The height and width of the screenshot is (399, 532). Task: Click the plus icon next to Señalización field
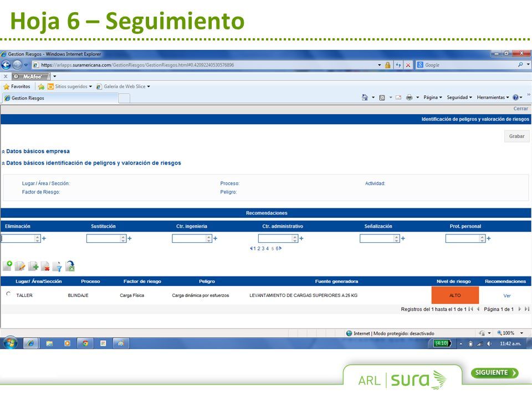403,238
